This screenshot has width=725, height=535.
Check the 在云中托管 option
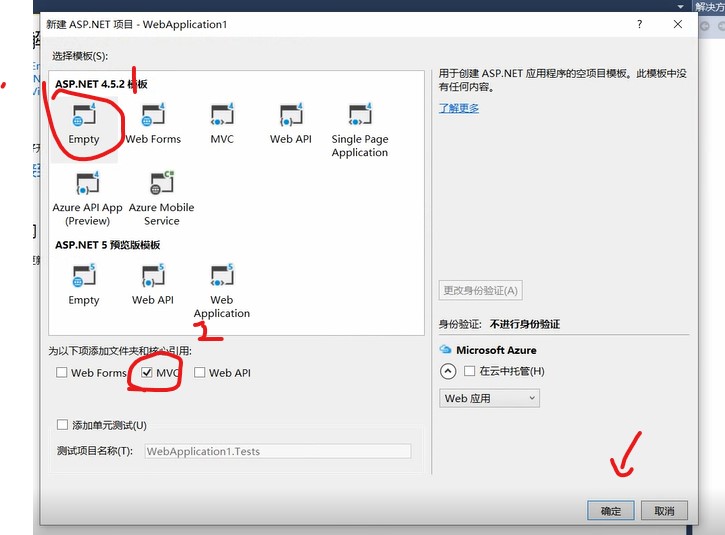(469, 371)
